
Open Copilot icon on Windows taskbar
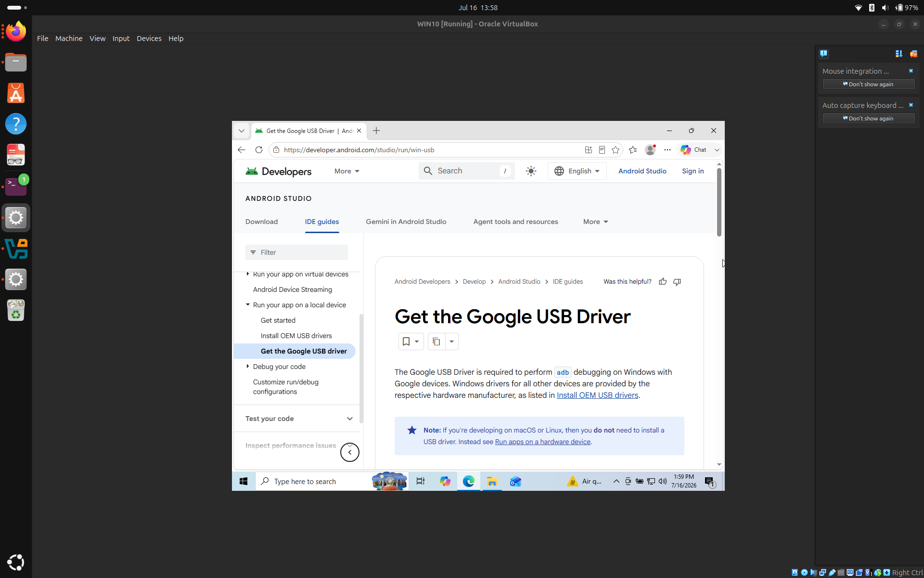click(445, 481)
